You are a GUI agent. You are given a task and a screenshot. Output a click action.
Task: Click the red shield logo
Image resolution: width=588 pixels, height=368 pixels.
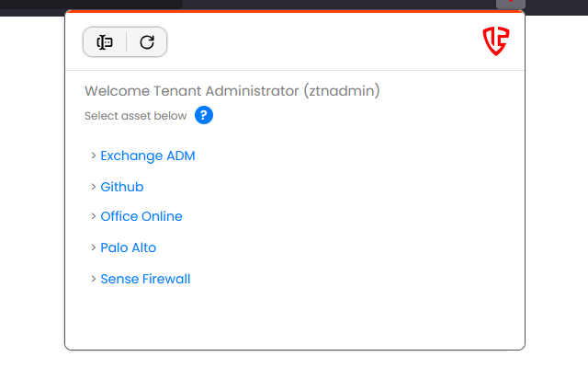496,40
